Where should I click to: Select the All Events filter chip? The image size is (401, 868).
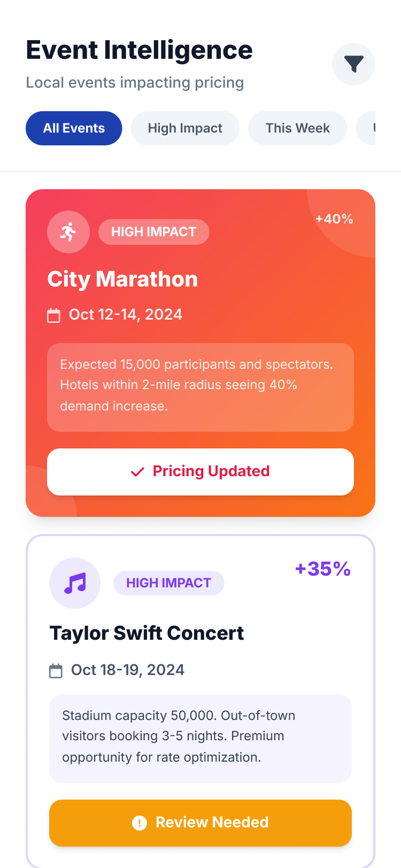(74, 128)
